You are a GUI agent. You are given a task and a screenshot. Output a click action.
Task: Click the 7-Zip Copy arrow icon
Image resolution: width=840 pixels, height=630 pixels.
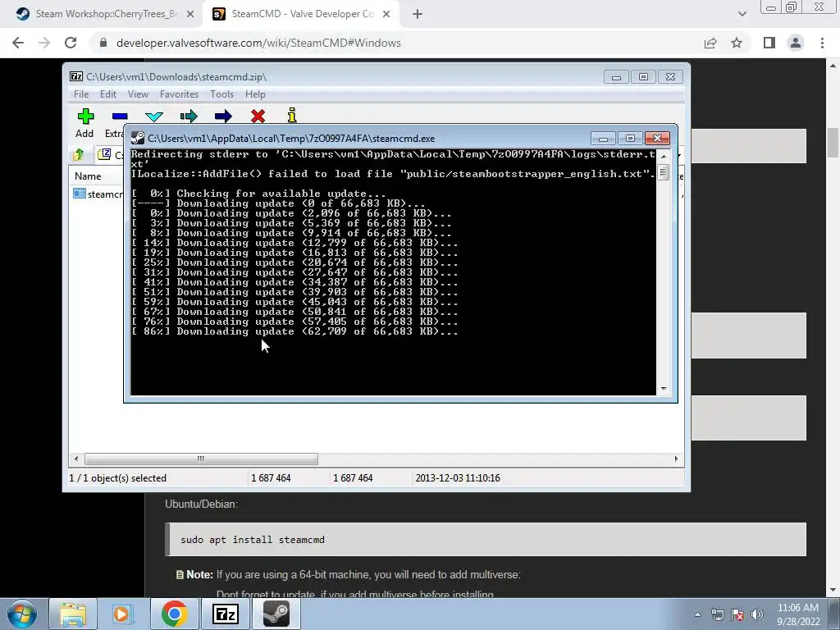[189, 116]
